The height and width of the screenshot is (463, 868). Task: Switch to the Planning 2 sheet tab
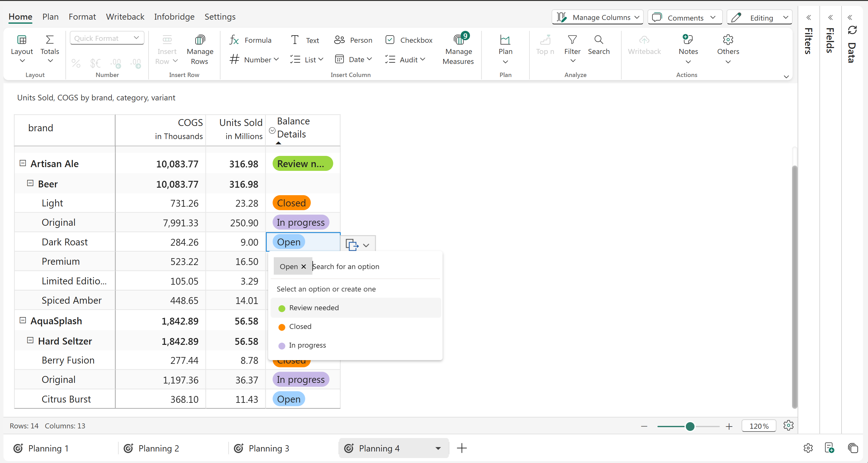[158, 448]
